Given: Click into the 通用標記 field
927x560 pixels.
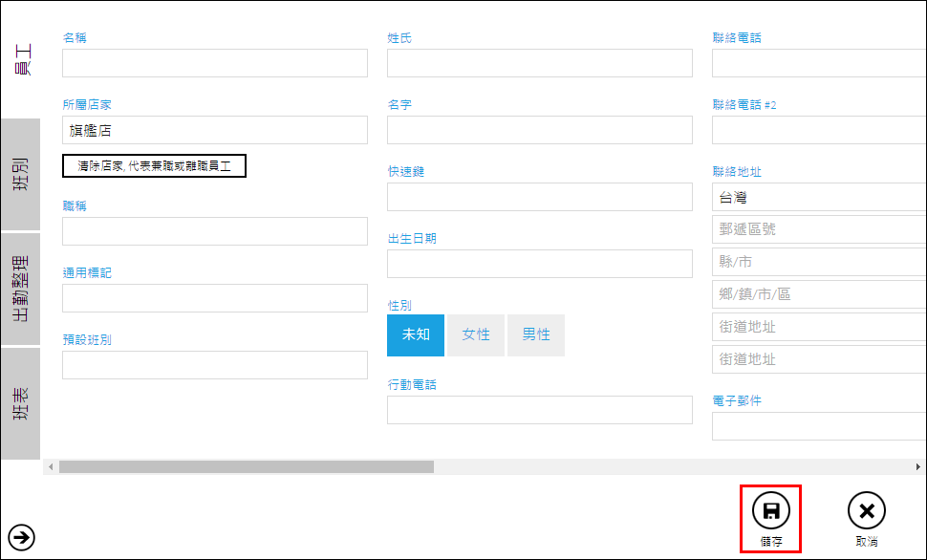Looking at the screenshot, I should click(x=215, y=298).
